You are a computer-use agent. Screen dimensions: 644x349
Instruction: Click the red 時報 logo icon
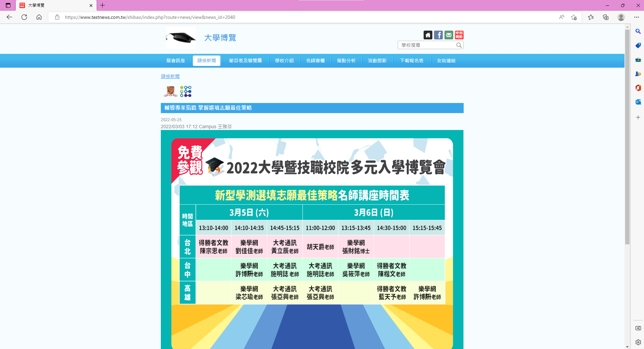point(459,35)
